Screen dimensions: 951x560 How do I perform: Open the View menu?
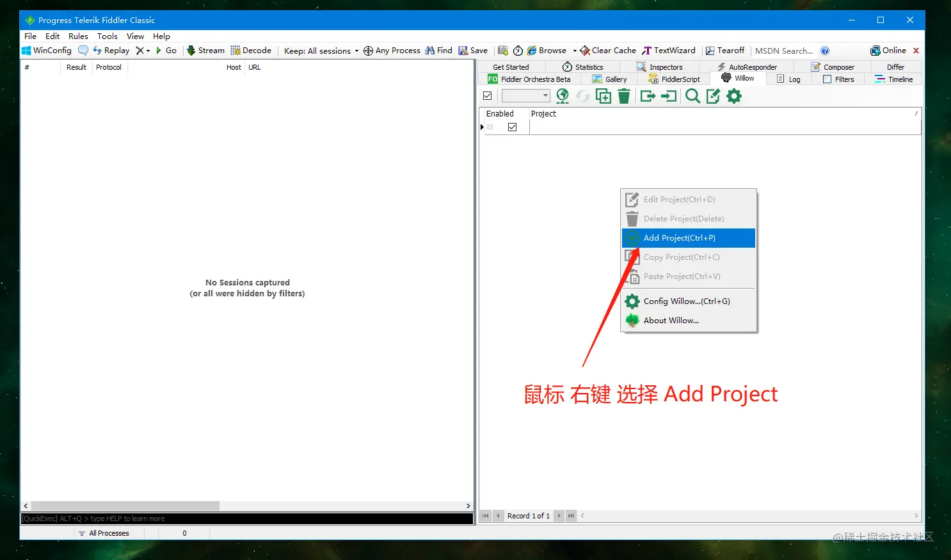pos(135,36)
